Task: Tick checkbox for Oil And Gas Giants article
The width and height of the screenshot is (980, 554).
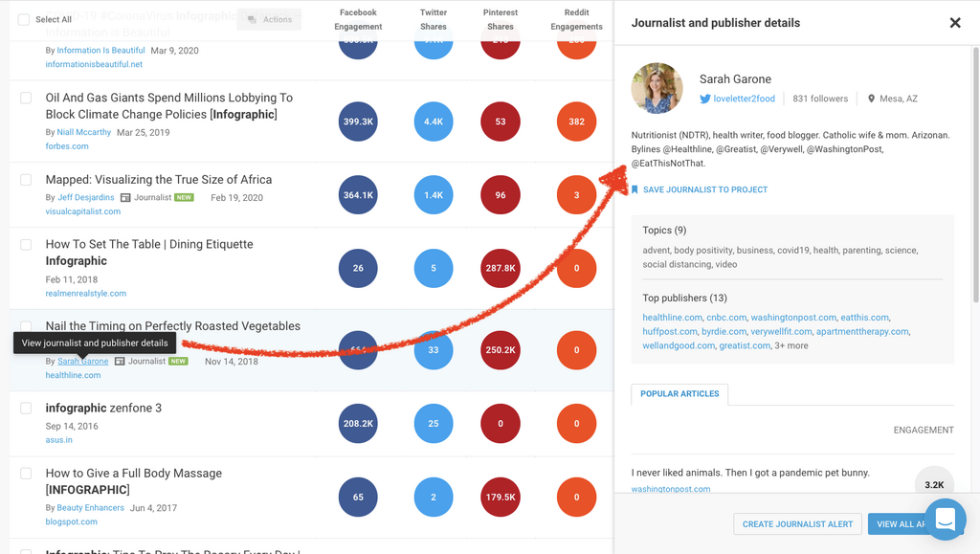Action: click(26, 98)
